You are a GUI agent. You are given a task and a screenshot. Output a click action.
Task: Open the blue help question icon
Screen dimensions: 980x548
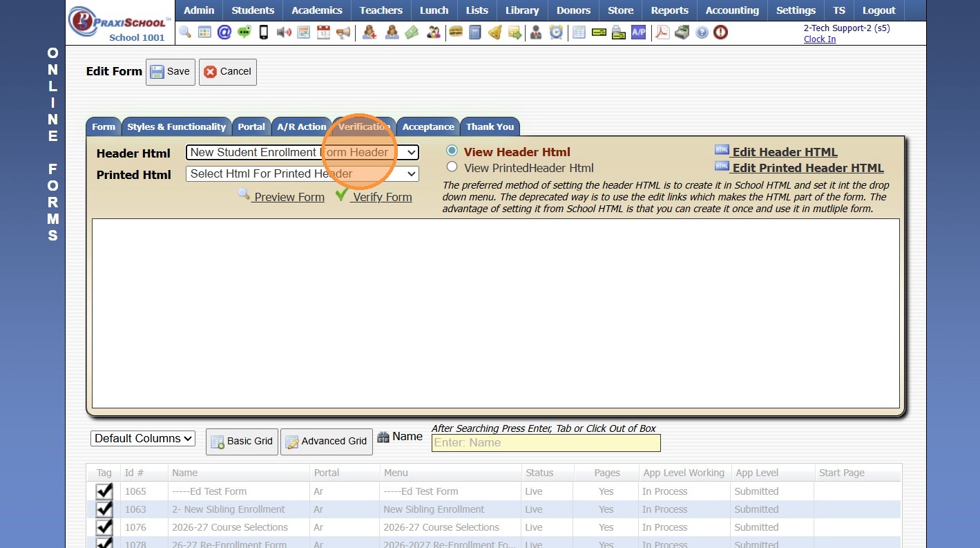[x=702, y=32]
